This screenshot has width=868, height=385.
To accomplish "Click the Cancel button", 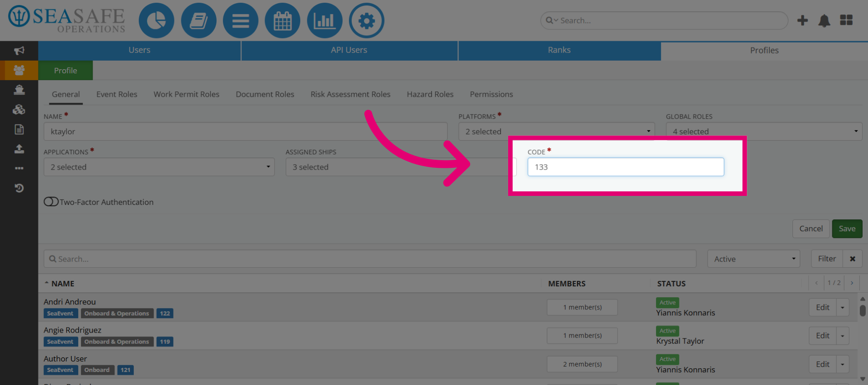I will 811,228.
